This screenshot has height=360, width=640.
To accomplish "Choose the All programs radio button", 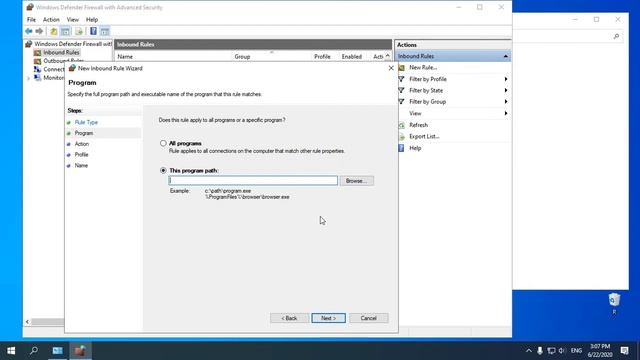I will 163,143.
